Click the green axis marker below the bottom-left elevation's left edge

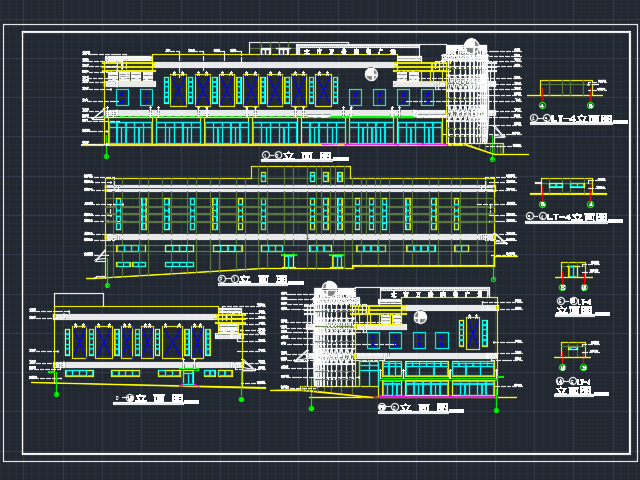pyautogui.click(x=56, y=394)
